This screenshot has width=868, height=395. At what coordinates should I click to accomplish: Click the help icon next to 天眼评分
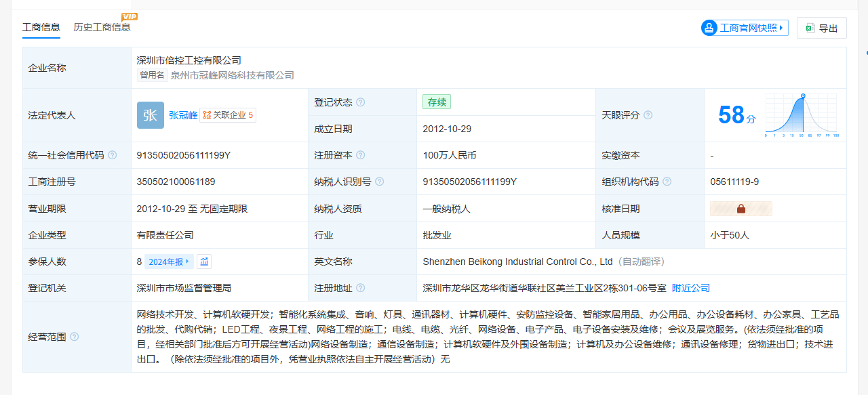click(x=648, y=115)
